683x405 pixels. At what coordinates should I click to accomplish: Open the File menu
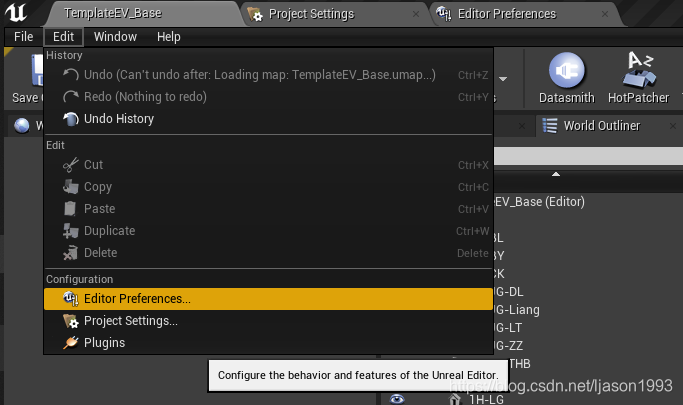pos(24,37)
